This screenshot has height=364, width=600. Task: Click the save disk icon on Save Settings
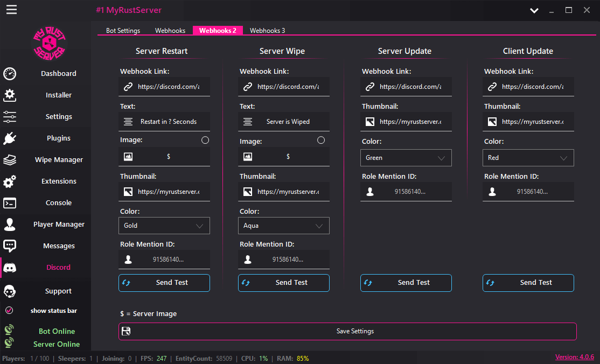[126, 331]
